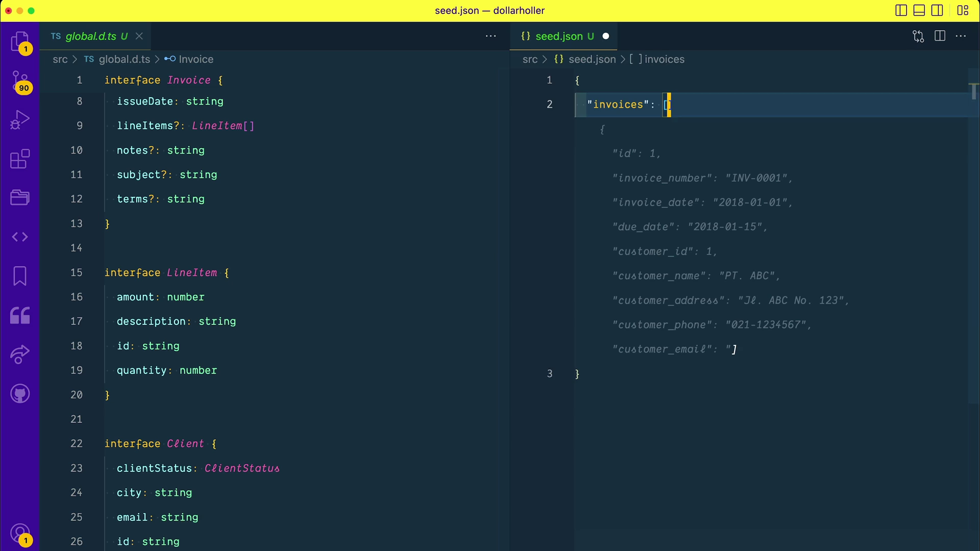Image resolution: width=980 pixels, height=551 pixels.
Task: Click the 'issueDate: string' line
Action: 170,101
